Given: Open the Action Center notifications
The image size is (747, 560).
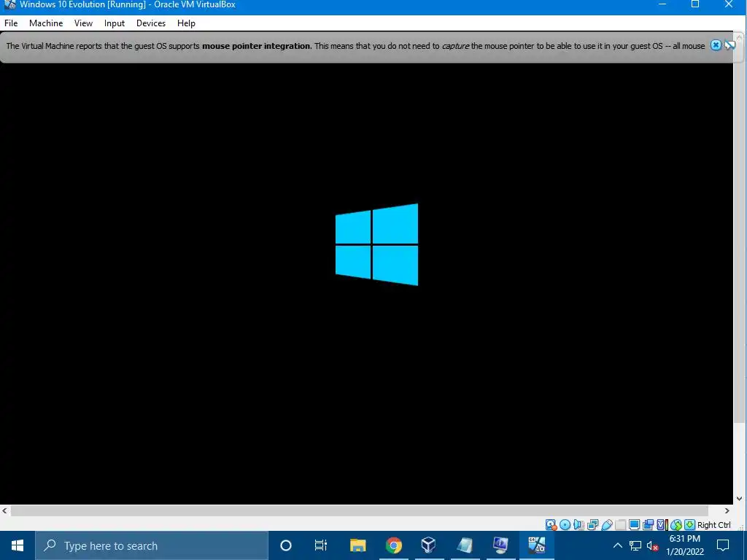Looking at the screenshot, I should 723,545.
